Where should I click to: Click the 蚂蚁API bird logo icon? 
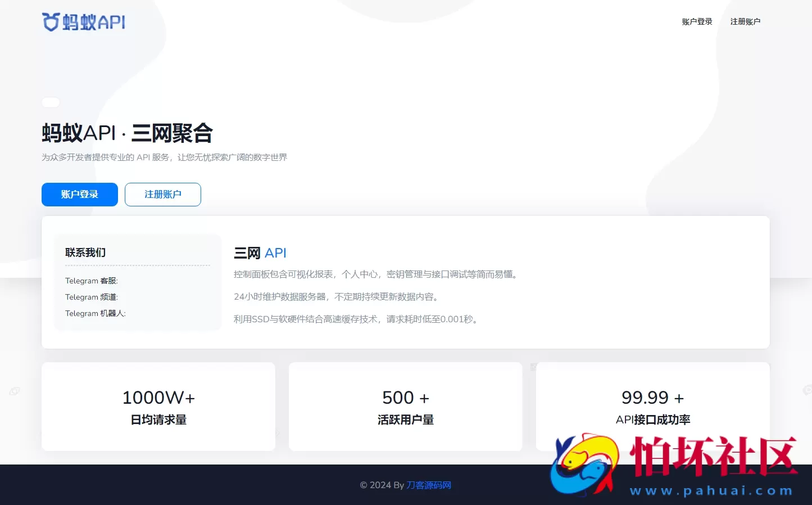49,21
